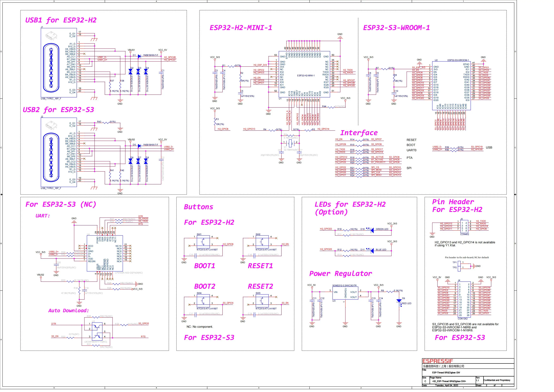Screen dimensions: 554x392
Task: Click the J5 CON4X2 pin header
Action: point(464,227)
